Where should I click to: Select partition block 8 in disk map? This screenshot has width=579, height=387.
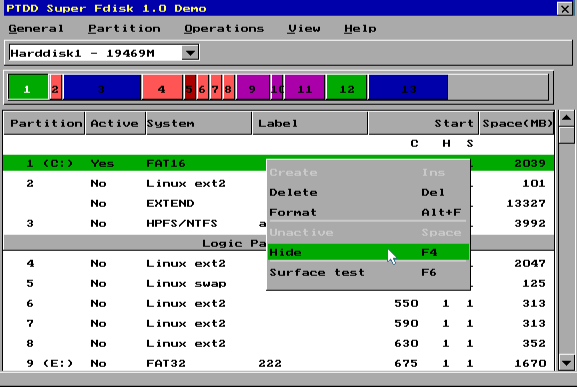(229, 88)
